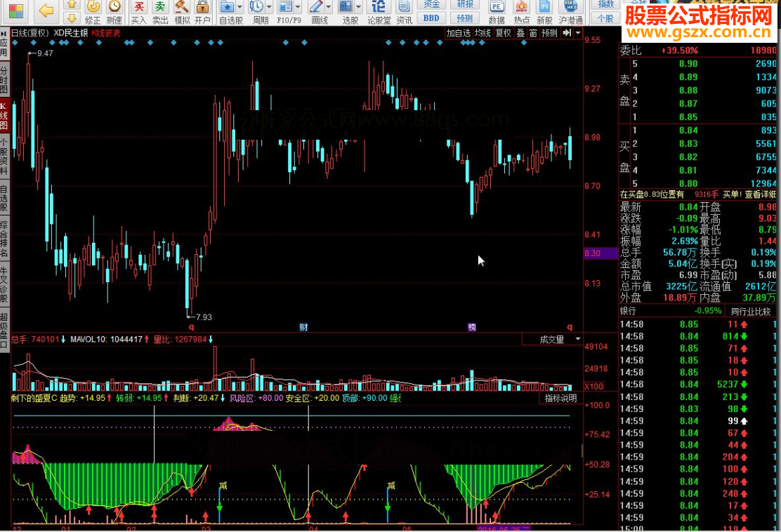Image resolution: width=781 pixels, height=532 pixels.
Task: Toggle the 预测 option in chart header
Action: pyautogui.click(x=549, y=34)
